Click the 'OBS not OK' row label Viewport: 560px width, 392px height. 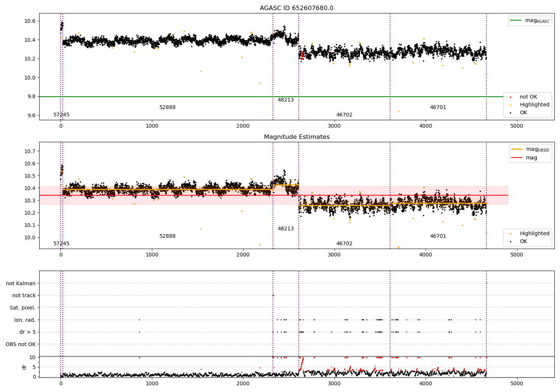[x=21, y=344]
